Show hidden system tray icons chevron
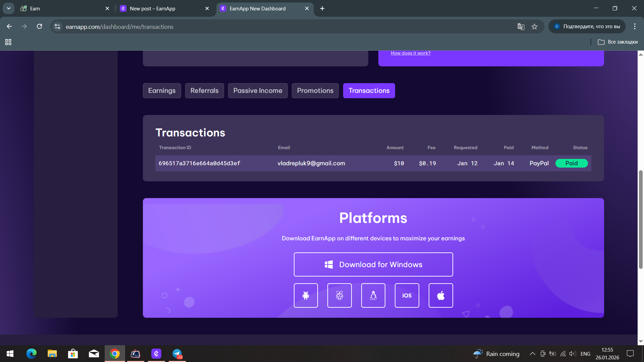 pos(532,354)
